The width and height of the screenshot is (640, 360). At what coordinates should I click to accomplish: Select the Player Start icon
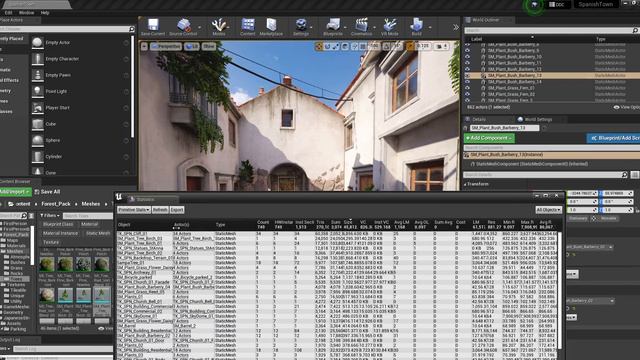(38, 108)
